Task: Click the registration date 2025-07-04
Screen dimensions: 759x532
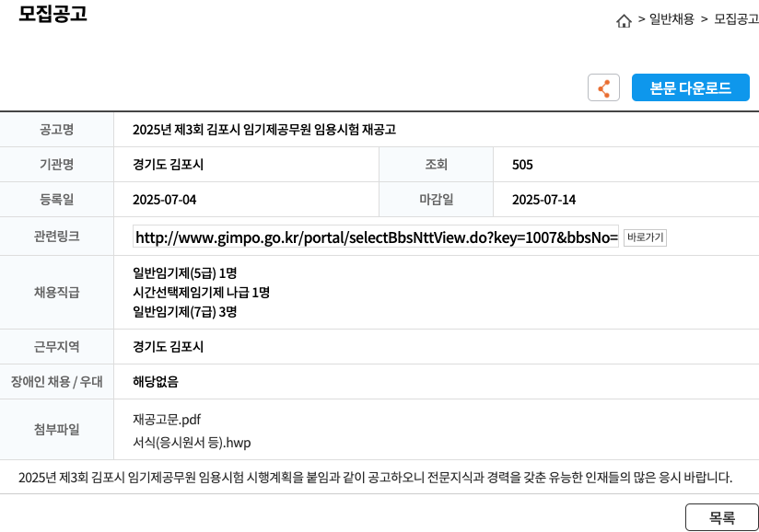Action: click(165, 200)
